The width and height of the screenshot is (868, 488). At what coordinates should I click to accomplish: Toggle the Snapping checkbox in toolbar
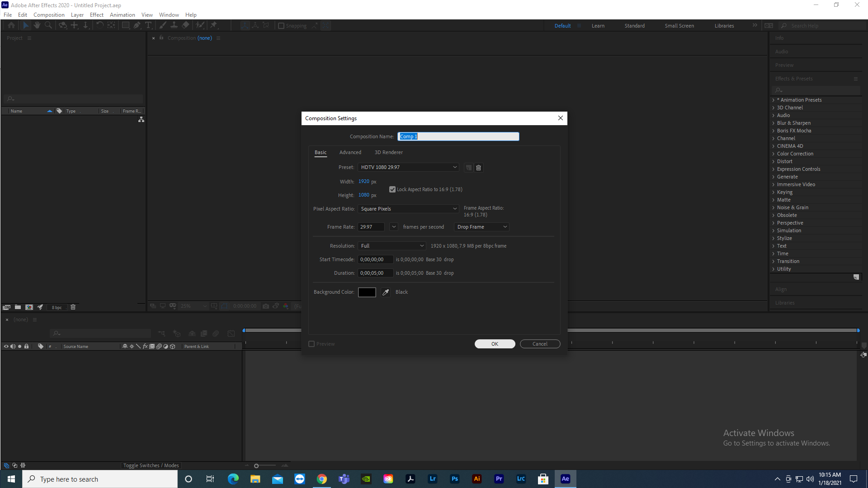coord(281,26)
